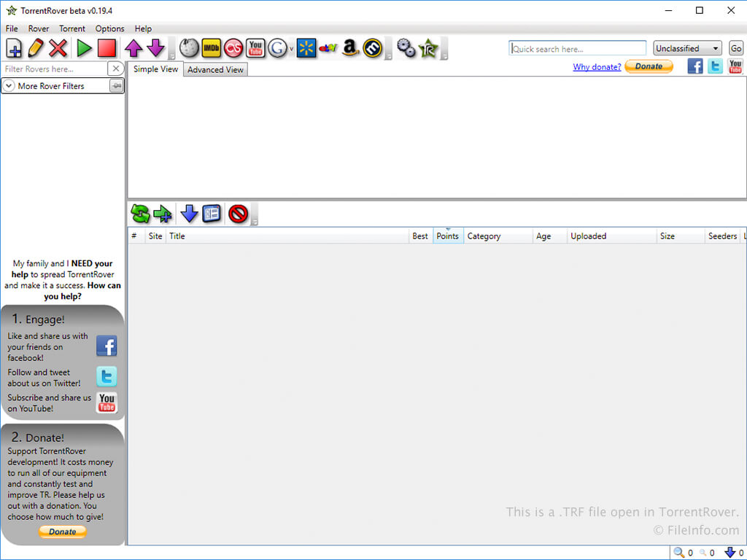The image size is (747, 560).
Task: Open the Wikipedia globe search icon
Action: 189,48
